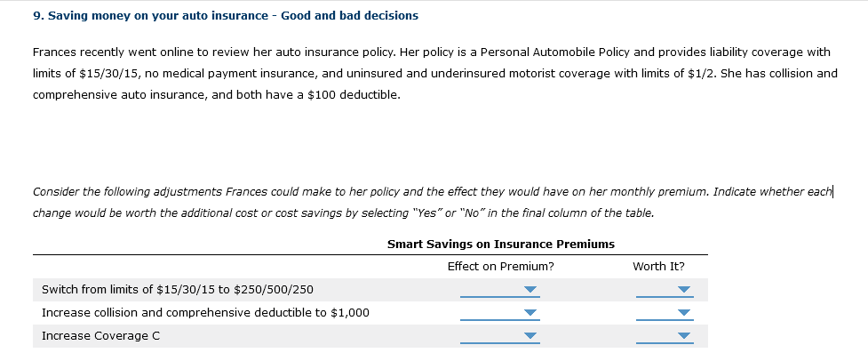Expand Worth It dropdown for $1,000 deductible row
Viewport: 868px width, 361px height.
(664, 312)
